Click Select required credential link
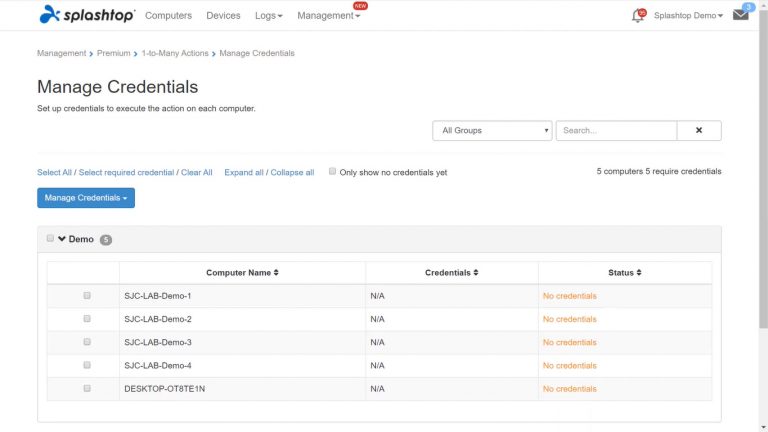The image size is (768, 432). [x=126, y=172]
